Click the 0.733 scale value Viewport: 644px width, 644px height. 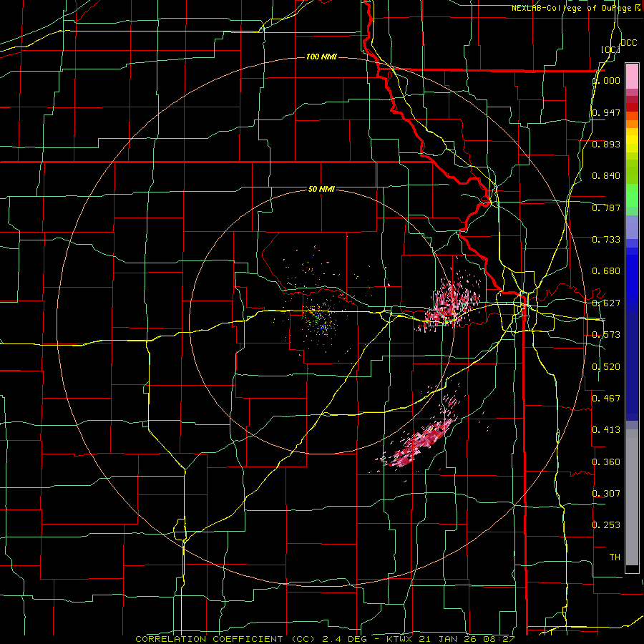tap(606, 240)
